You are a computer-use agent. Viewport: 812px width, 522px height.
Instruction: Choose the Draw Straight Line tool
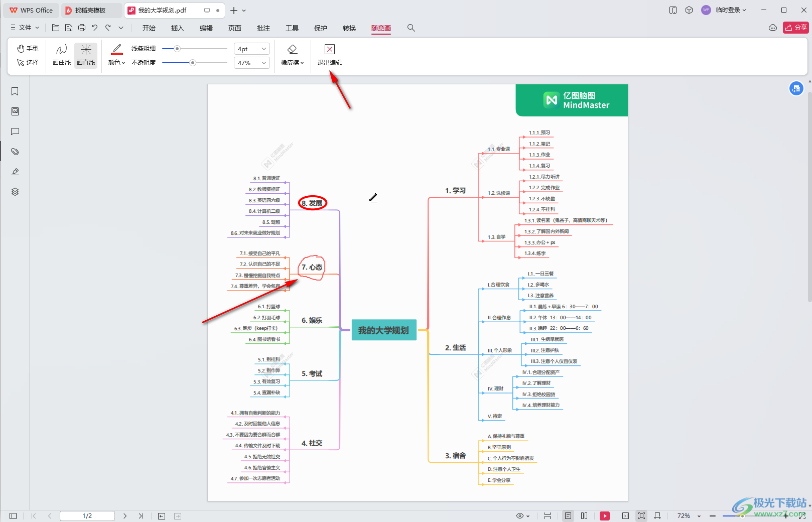[86, 55]
